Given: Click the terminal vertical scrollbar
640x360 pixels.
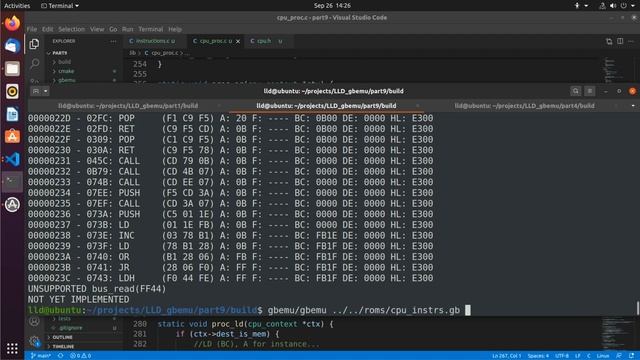Looking at the screenshot, I should 638,308.
